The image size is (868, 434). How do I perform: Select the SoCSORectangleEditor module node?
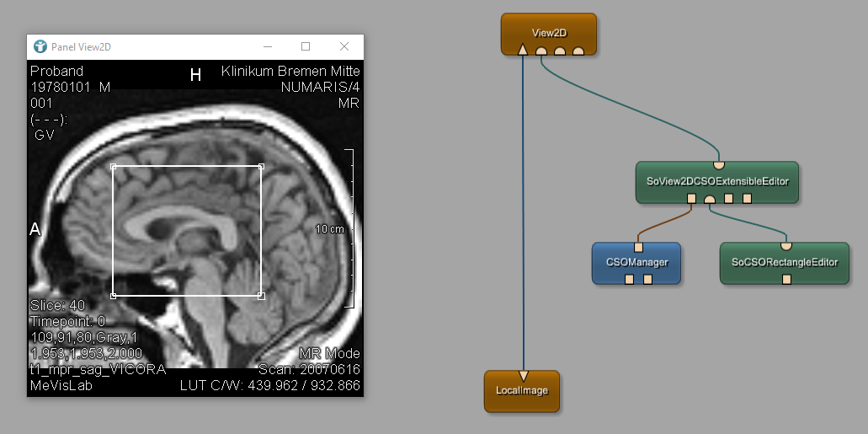[x=785, y=262]
